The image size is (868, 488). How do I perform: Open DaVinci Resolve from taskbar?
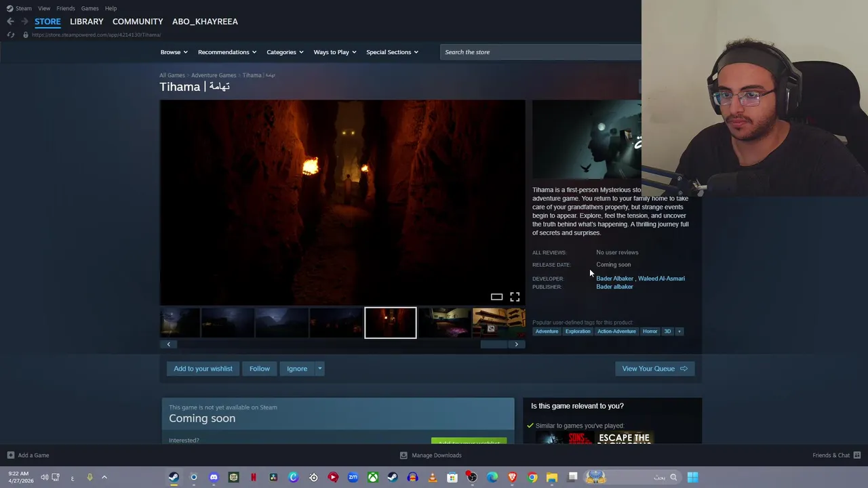tap(273, 477)
